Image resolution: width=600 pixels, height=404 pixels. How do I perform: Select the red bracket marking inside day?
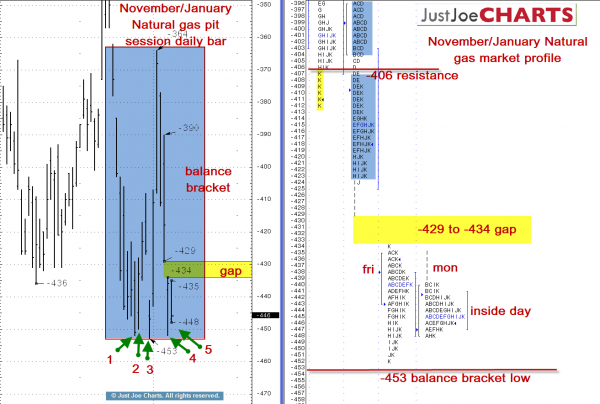[467, 309]
